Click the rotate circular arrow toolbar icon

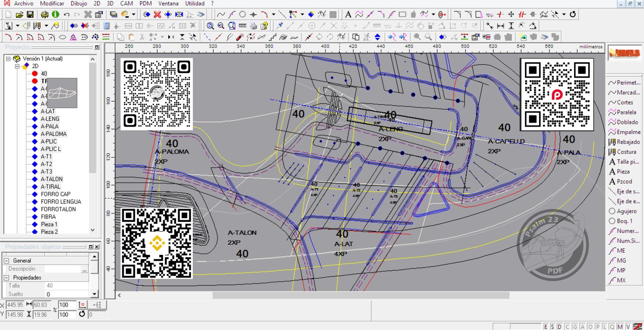coord(573,15)
